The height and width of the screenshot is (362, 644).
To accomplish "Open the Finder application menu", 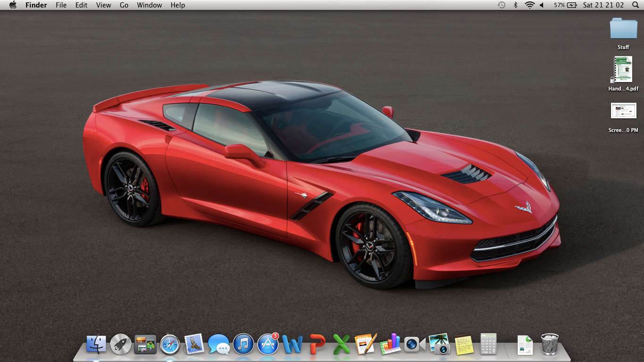I will 36,5.
